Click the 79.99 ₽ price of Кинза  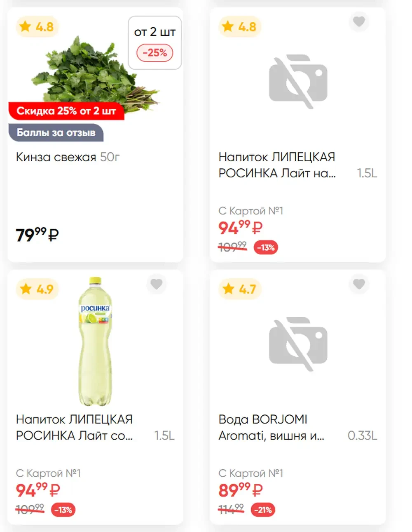coord(37,235)
